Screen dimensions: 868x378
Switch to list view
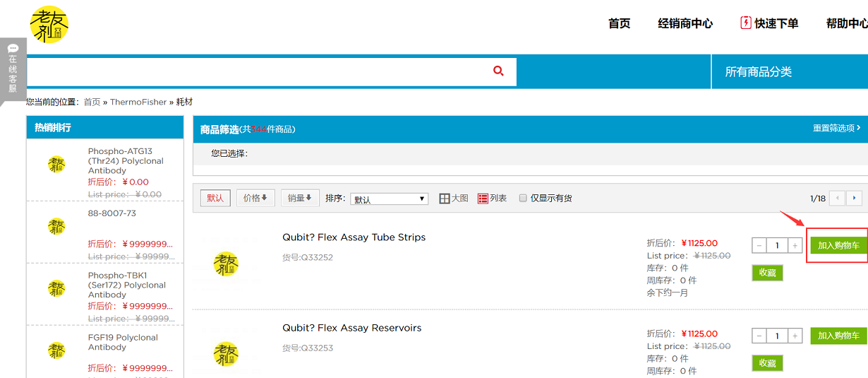click(x=492, y=199)
